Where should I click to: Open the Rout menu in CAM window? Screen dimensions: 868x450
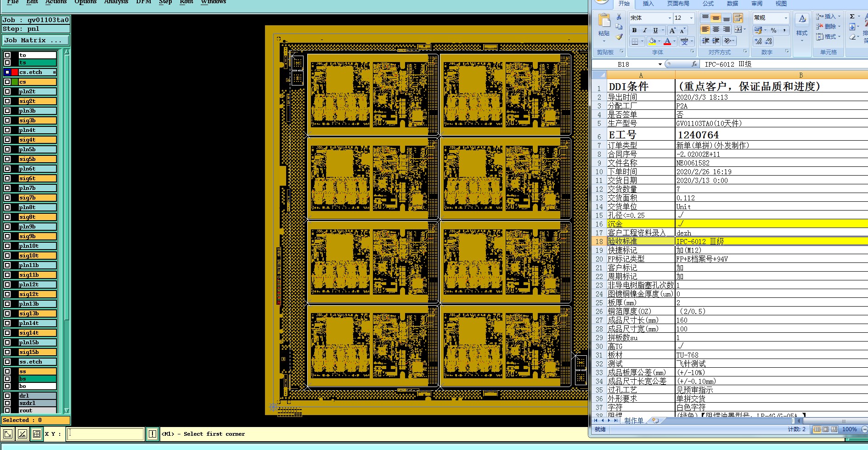186,2
